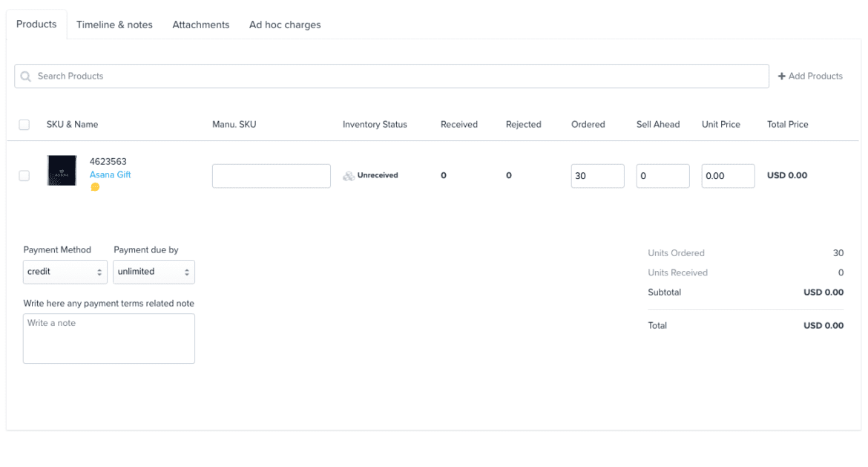The image size is (868, 467).
Task: Click the Asana Gift product thumbnail
Action: pos(62,170)
